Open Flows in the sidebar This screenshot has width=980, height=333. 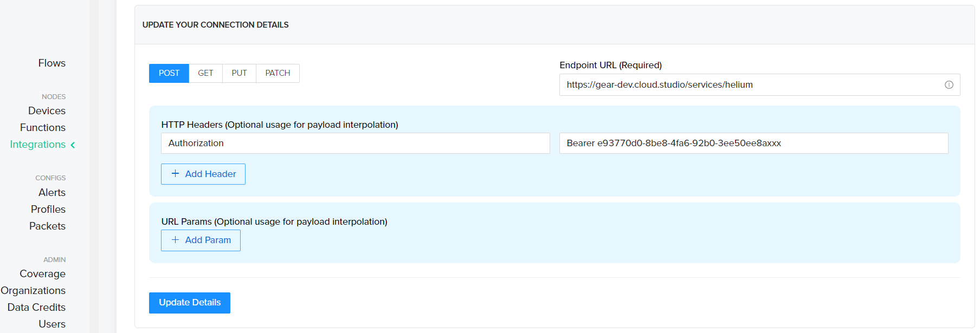click(51, 63)
